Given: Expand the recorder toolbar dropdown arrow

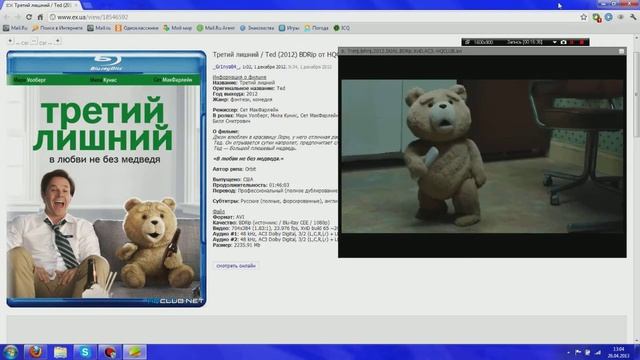Looking at the screenshot, I should tap(554, 42).
